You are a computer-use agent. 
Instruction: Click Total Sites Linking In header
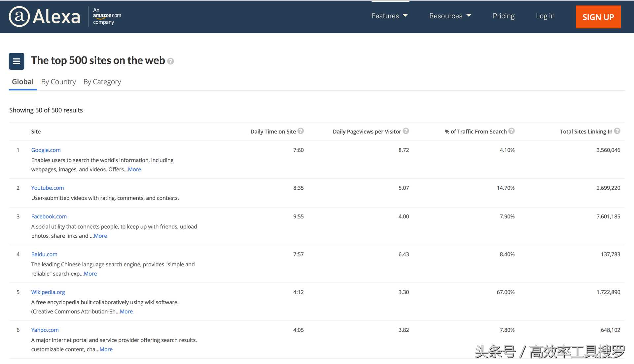586,131
